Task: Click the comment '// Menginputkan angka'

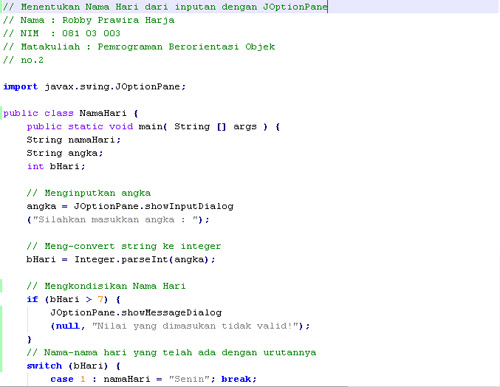Action: pyautogui.click(x=89, y=193)
